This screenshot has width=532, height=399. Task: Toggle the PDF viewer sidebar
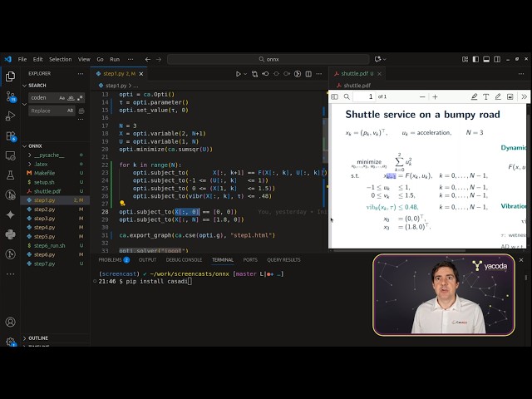tap(334, 96)
